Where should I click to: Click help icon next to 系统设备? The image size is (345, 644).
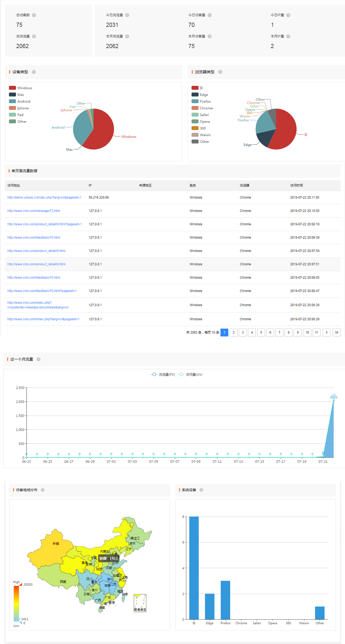click(201, 490)
